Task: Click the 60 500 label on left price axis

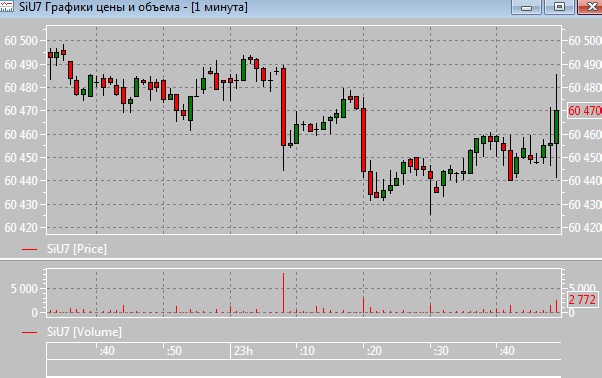Action: point(21,41)
